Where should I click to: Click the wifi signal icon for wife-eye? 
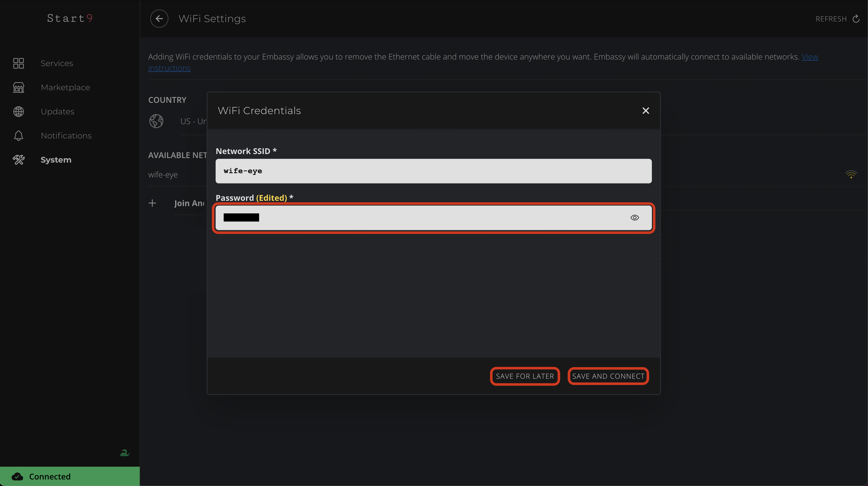[x=851, y=175]
